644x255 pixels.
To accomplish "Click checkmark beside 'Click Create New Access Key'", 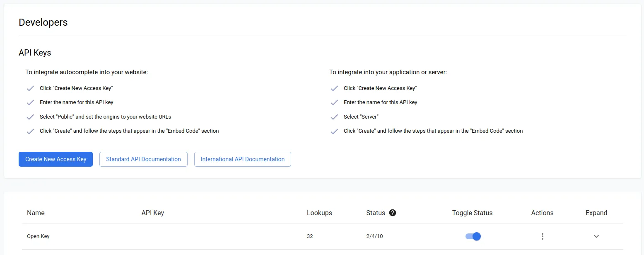I will pyautogui.click(x=30, y=88).
